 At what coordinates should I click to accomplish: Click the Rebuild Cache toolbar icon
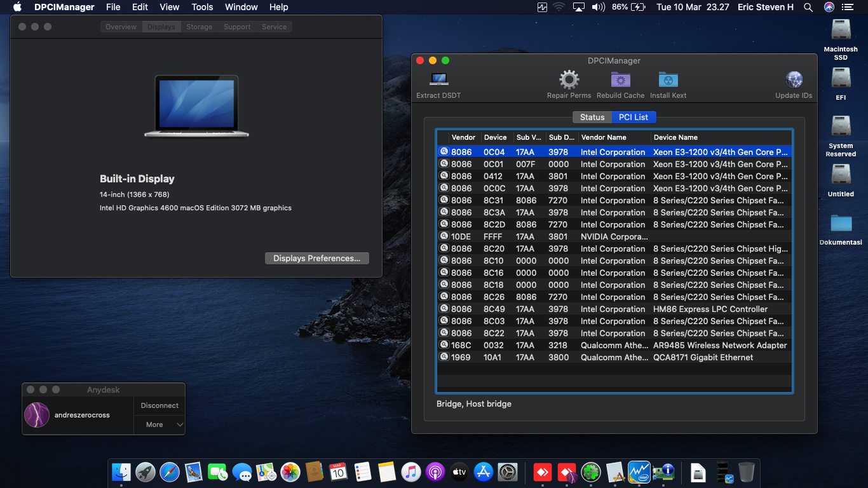pos(620,80)
